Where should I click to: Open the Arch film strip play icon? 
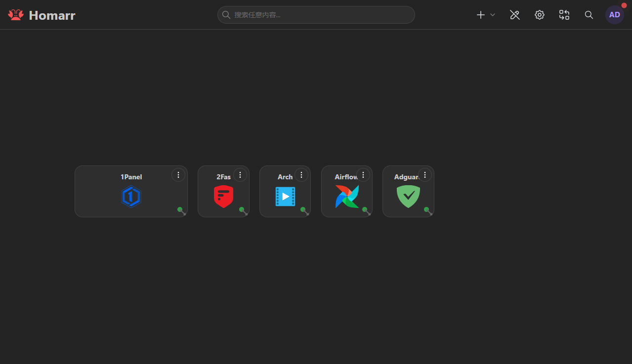(x=285, y=197)
